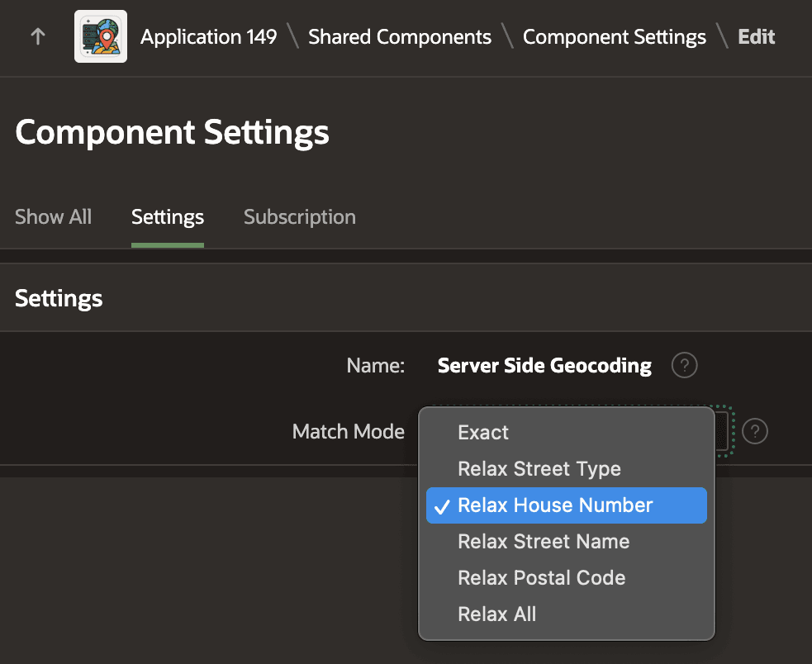Choose Exact from Match Mode list

click(x=567, y=433)
